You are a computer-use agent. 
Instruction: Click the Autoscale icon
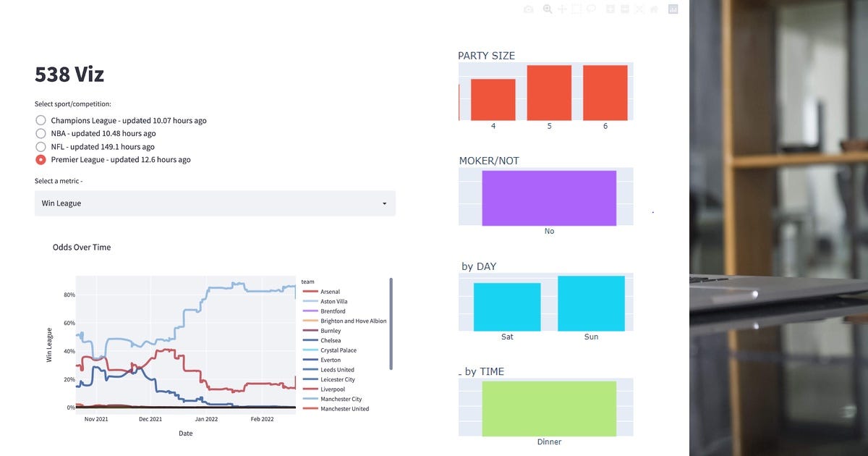638,9
